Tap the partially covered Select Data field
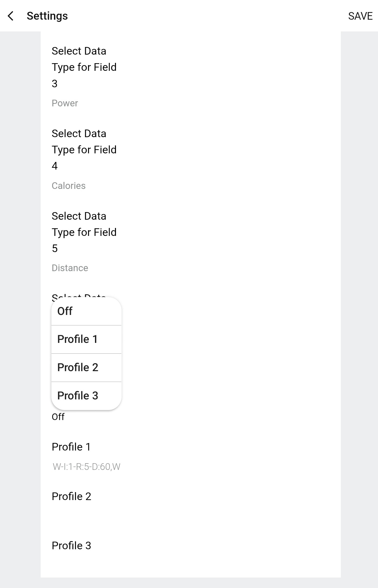The image size is (378, 588). click(x=79, y=297)
